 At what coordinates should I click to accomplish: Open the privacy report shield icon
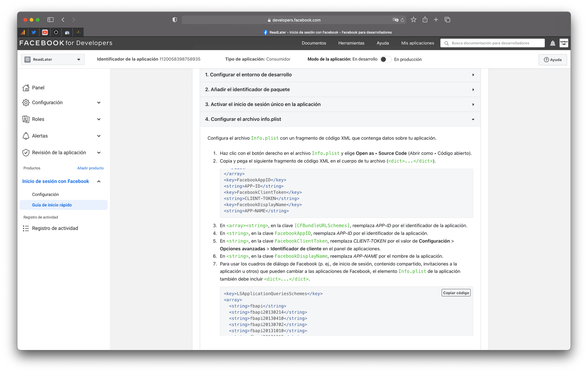pos(175,20)
